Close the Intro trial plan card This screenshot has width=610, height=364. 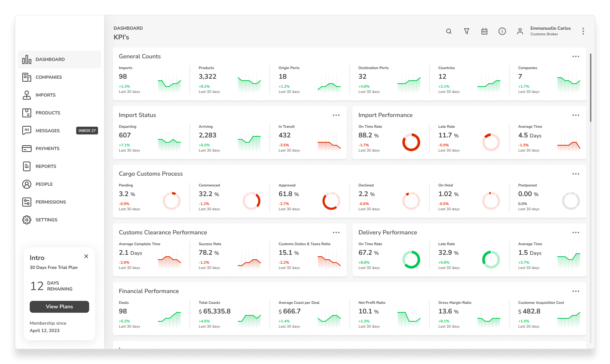pos(86,256)
